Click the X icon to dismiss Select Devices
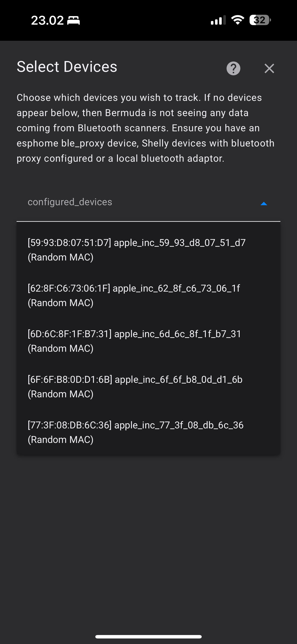 269,68
